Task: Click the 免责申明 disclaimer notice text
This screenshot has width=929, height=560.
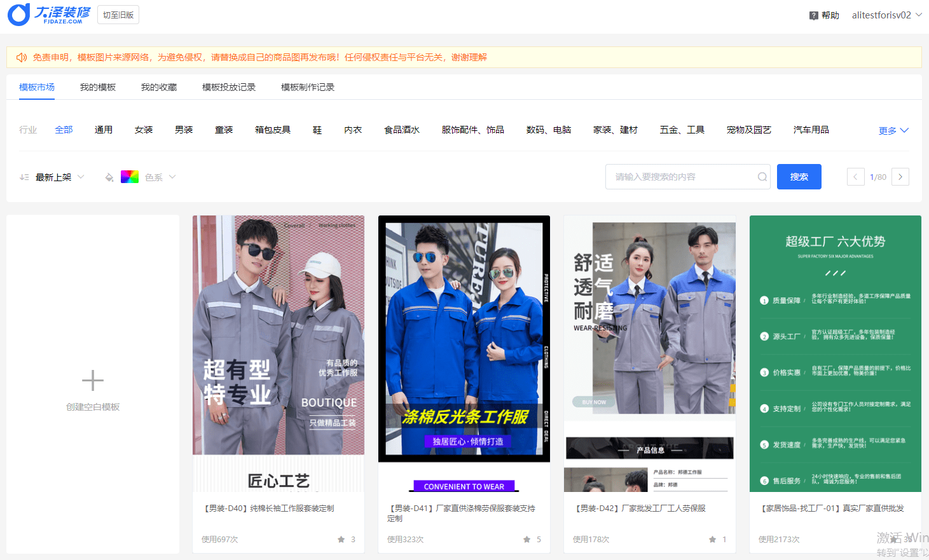Action: [260, 57]
